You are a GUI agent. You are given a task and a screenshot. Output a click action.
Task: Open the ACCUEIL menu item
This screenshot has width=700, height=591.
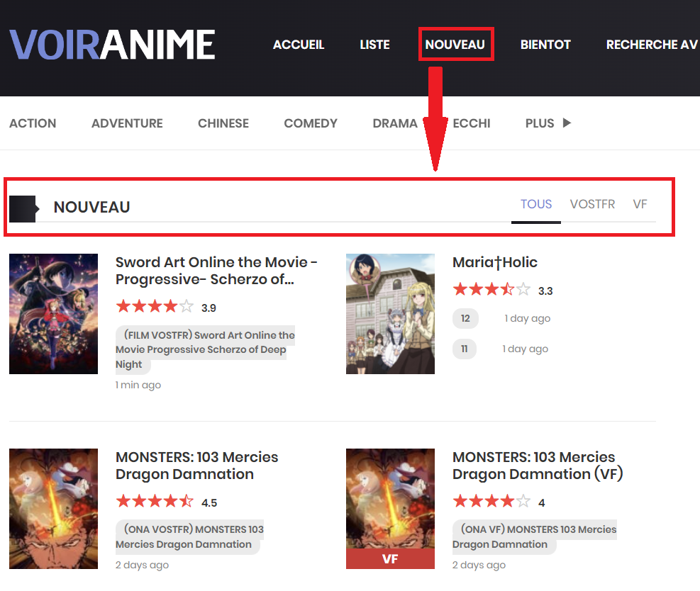298,44
